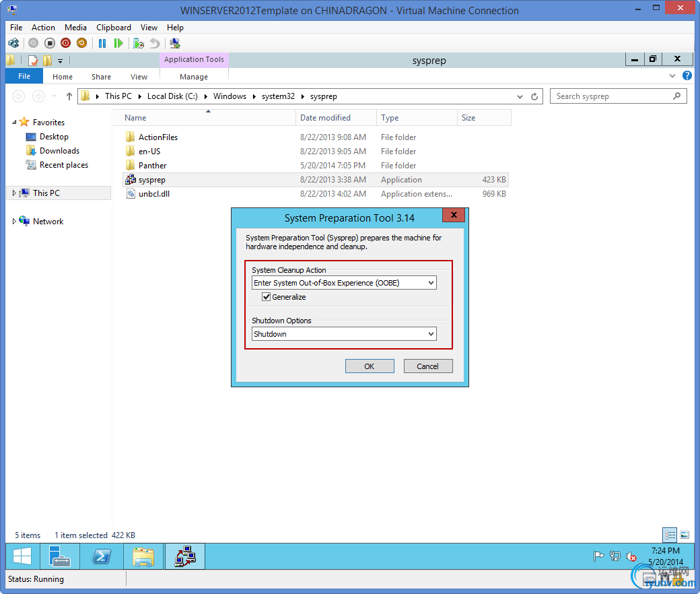700x594 pixels.
Task: Go up one folder level arrow
Action: [x=69, y=96]
